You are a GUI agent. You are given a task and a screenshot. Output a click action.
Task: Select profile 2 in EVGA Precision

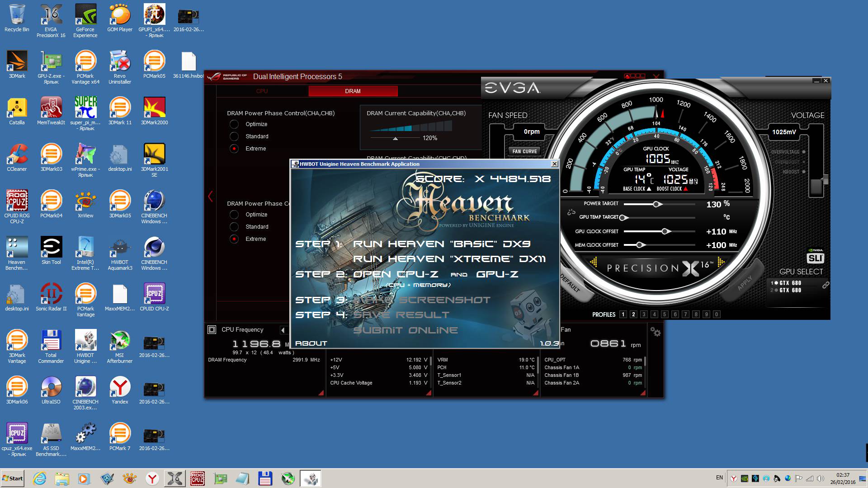[x=633, y=314]
